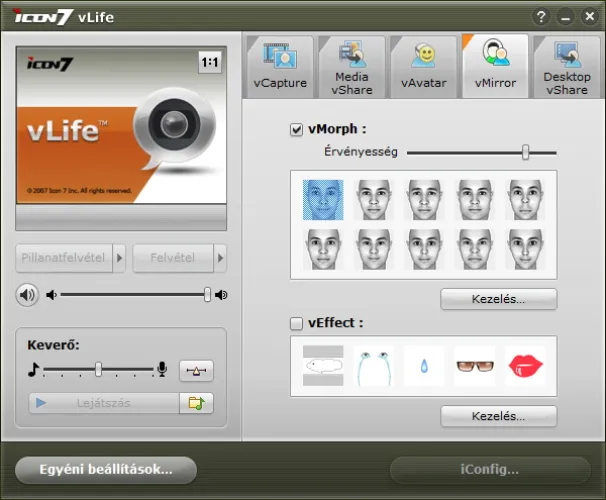
Task: Select the highlighted blue face morph
Action: coord(323,200)
